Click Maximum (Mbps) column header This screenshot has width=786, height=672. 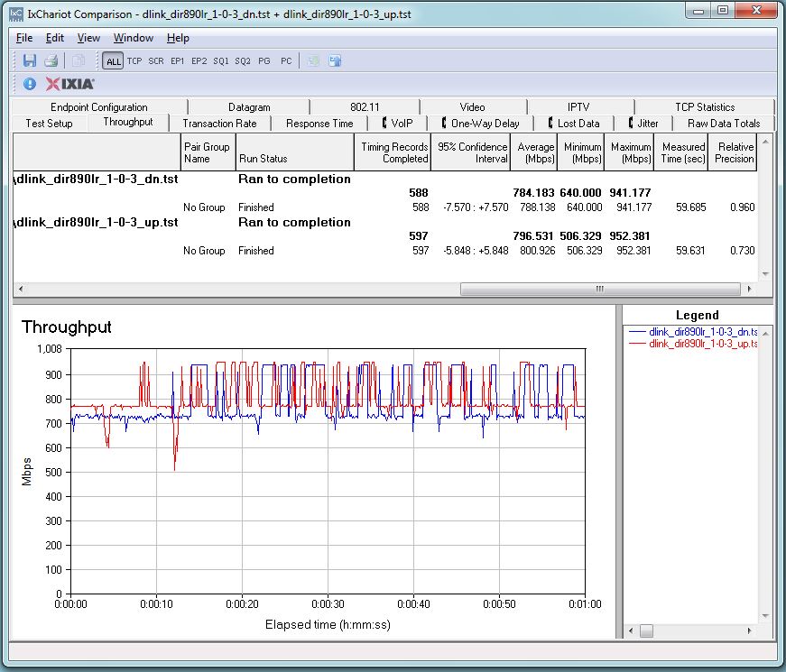629,152
